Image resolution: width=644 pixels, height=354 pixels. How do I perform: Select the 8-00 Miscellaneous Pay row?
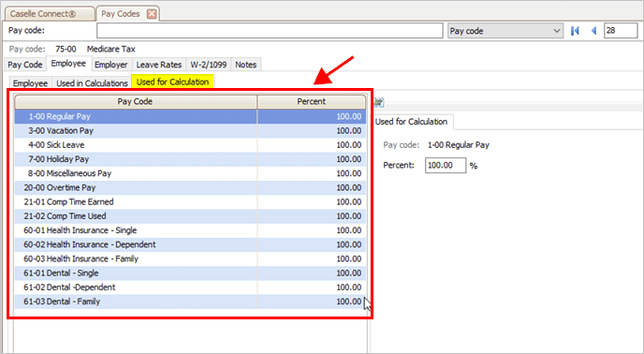(190, 173)
